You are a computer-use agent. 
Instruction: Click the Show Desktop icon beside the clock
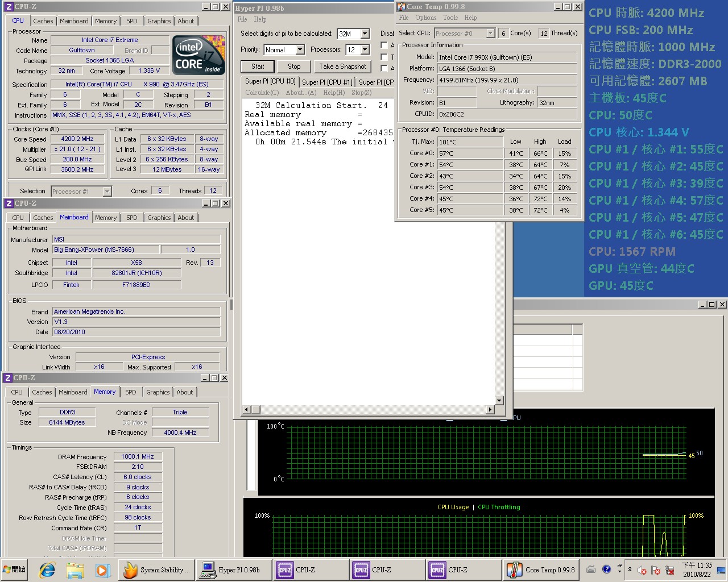[721, 570]
